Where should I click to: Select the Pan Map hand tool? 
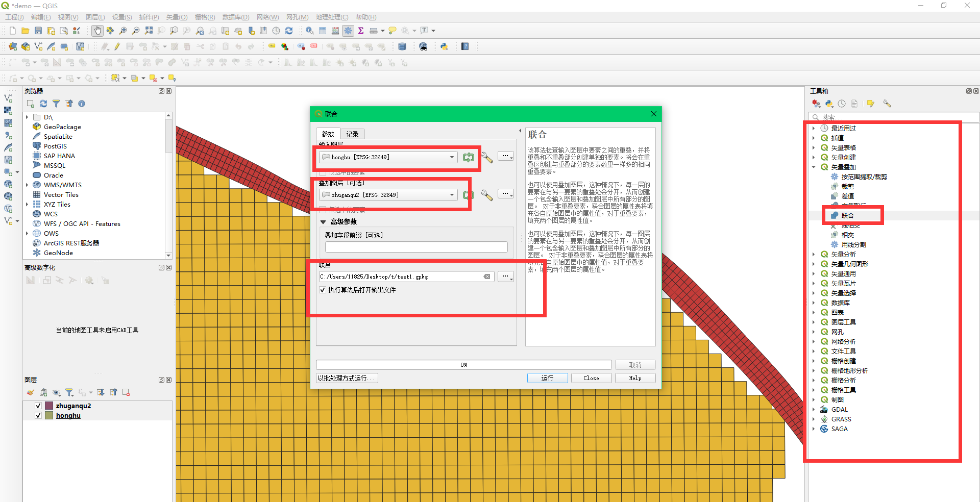click(97, 31)
